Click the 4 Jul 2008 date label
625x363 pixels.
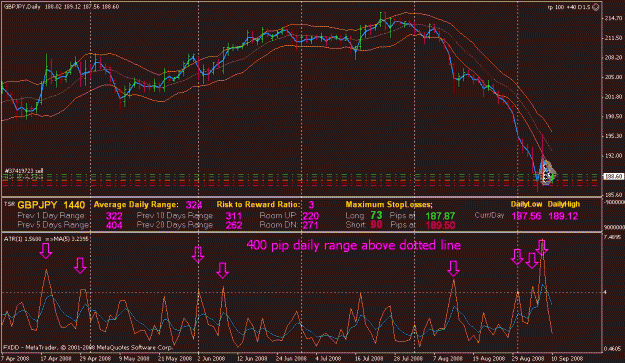pos(328,358)
